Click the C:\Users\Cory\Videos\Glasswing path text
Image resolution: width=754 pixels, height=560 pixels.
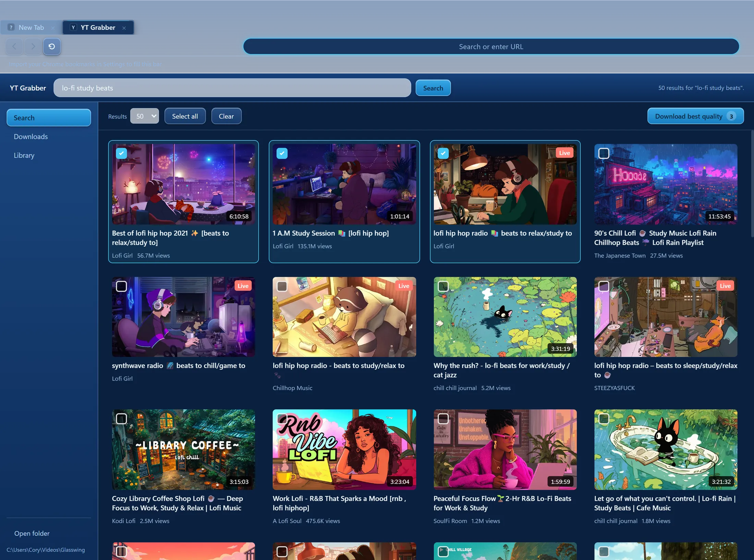coord(46,550)
